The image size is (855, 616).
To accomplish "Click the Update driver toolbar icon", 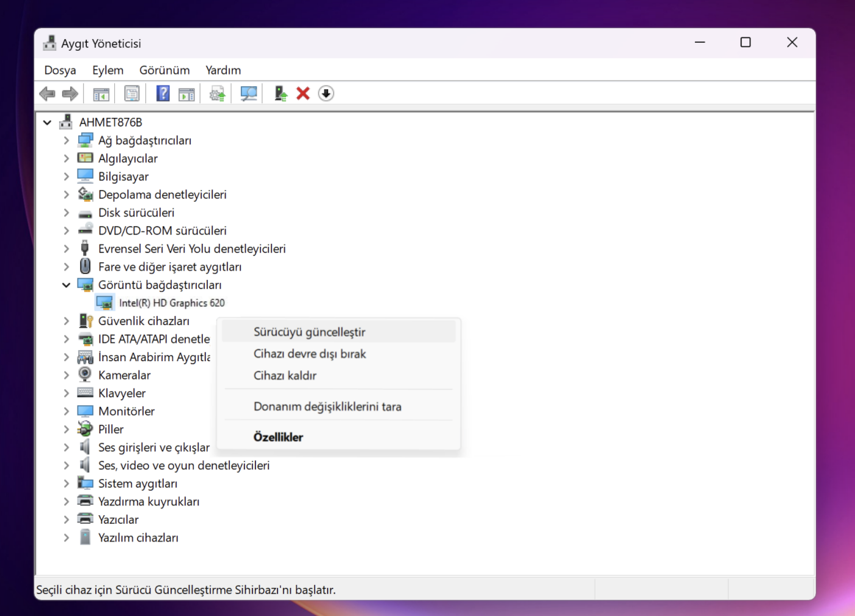I will coord(217,94).
